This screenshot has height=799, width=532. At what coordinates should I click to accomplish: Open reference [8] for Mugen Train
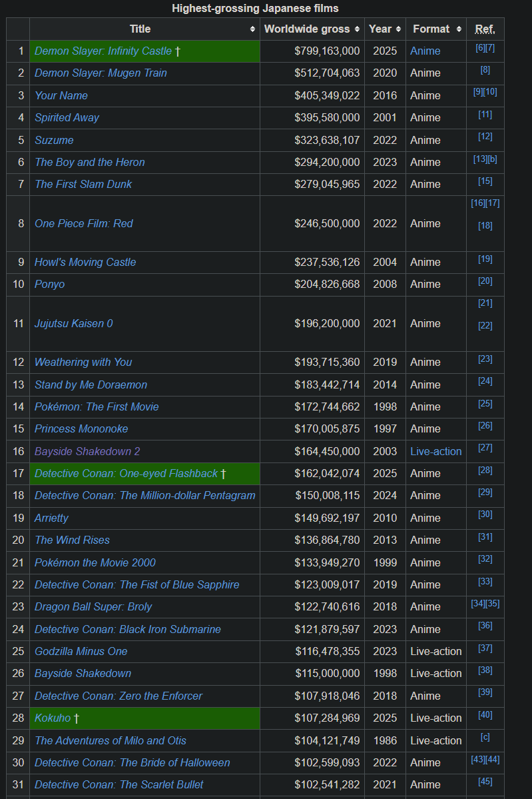pos(485,70)
